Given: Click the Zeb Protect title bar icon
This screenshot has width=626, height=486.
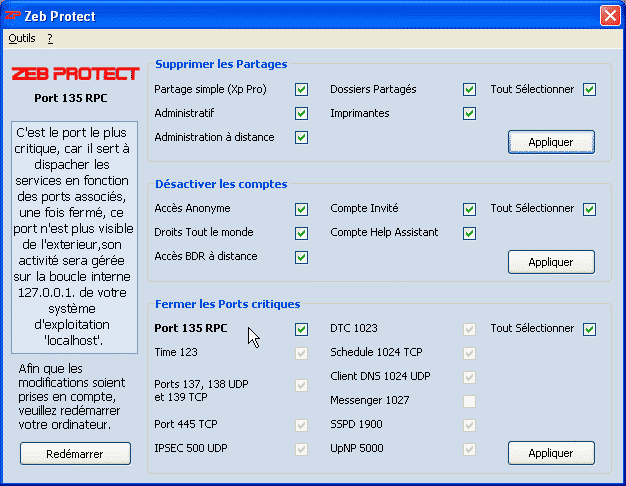Looking at the screenshot, I should (x=12, y=16).
